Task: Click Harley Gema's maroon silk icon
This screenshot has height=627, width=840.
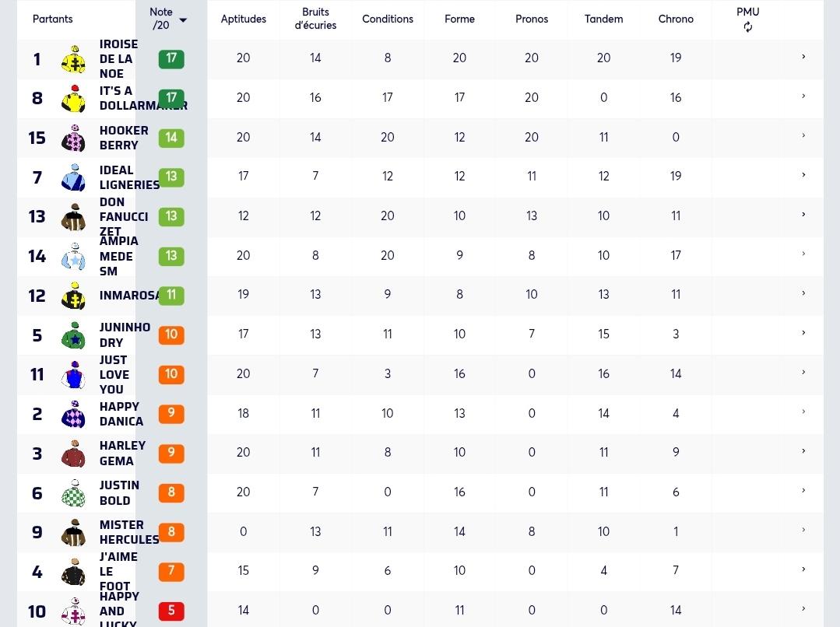Action: (x=74, y=454)
